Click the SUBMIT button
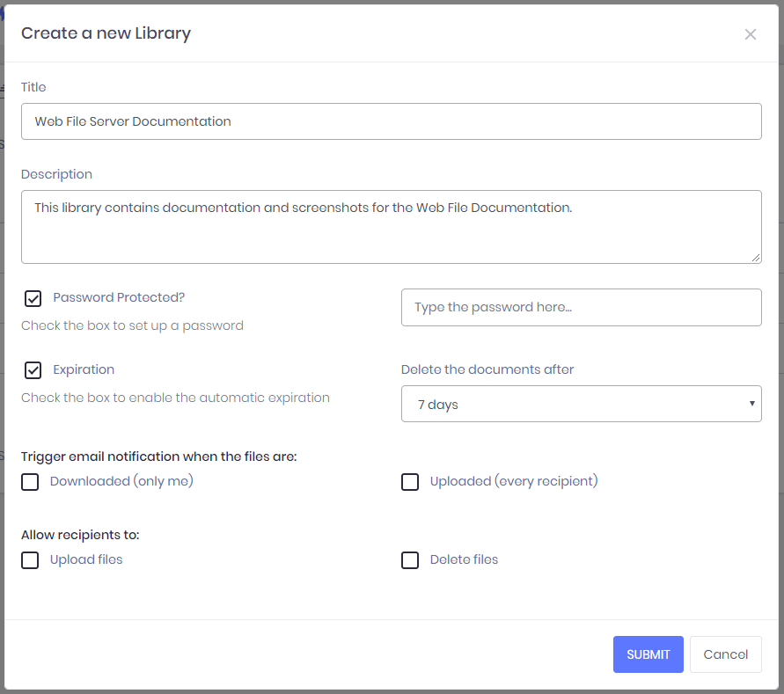 (648, 654)
